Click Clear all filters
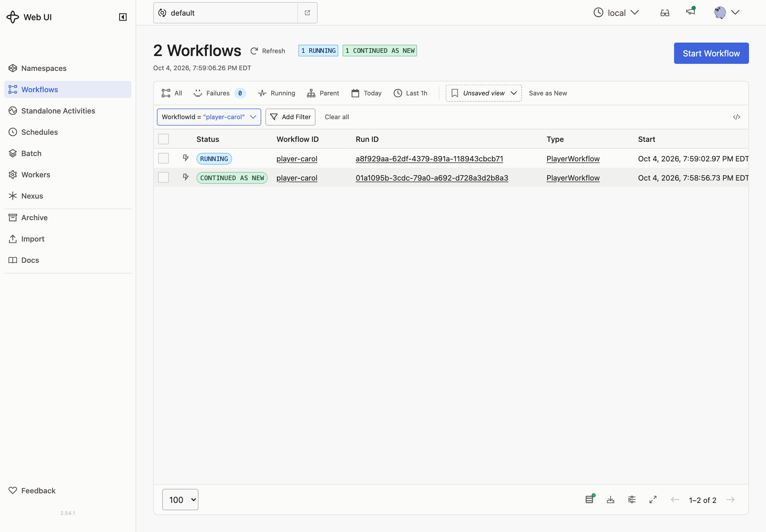 pyautogui.click(x=337, y=117)
